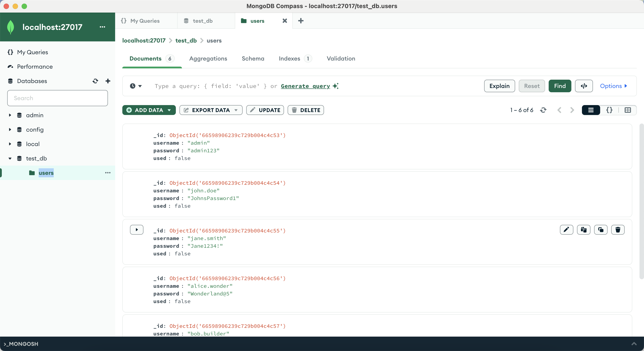Switch to table view

click(x=628, y=110)
